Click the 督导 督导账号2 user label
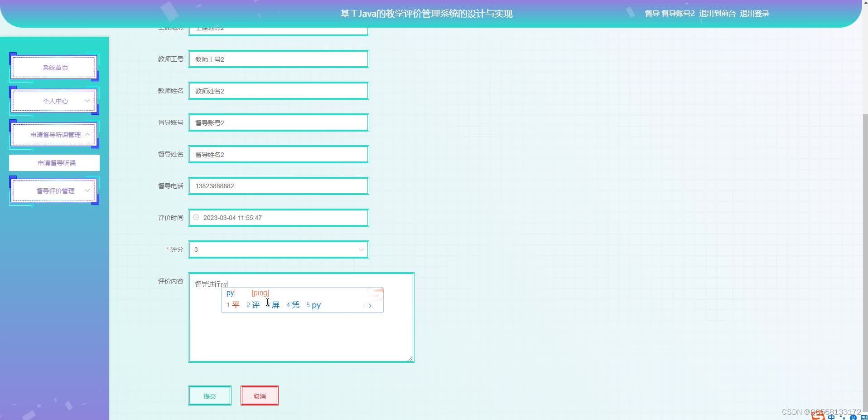Viewport: 868px width, 420px height. (670, 14)
